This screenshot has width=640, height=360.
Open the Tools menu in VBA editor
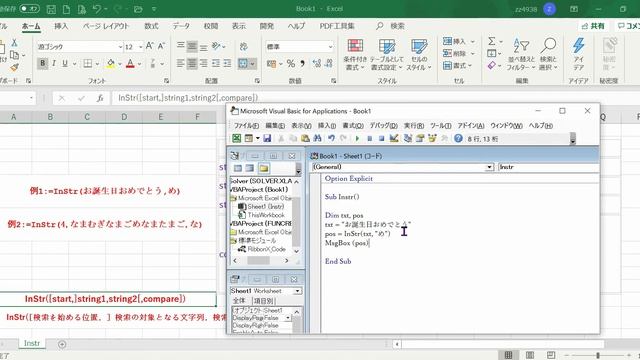[440, 125]
